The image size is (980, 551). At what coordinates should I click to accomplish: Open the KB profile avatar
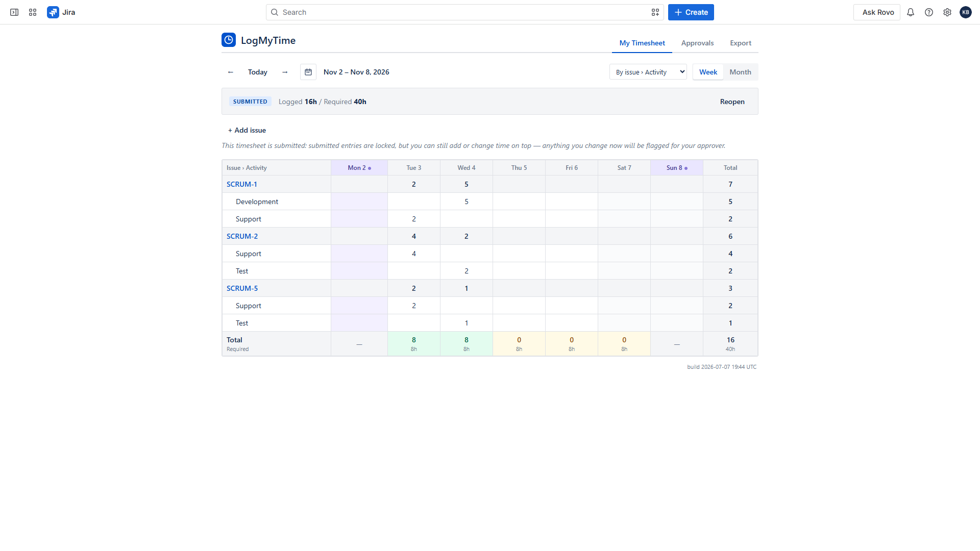tap(966, 12)
